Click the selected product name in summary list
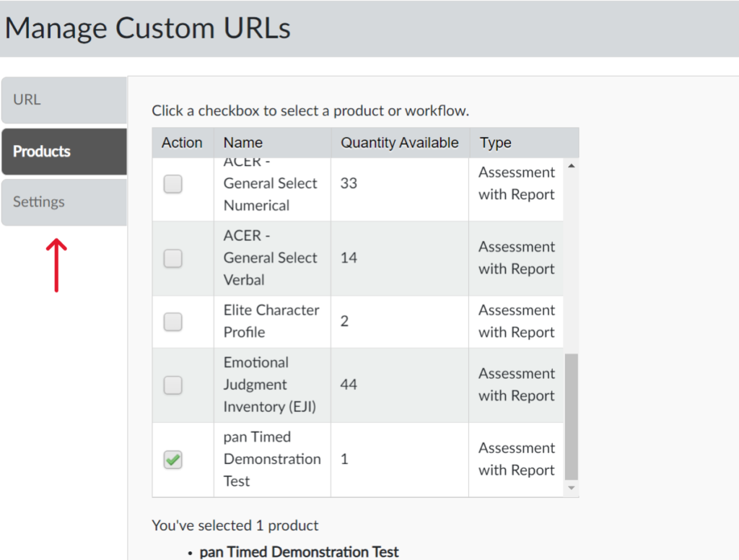 click(x=299, y=552)
